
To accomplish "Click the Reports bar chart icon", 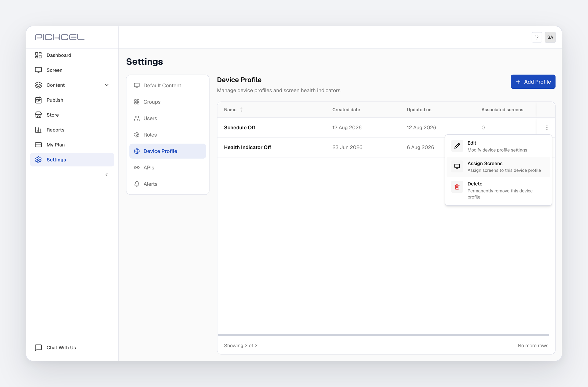I will coord(38,130).
